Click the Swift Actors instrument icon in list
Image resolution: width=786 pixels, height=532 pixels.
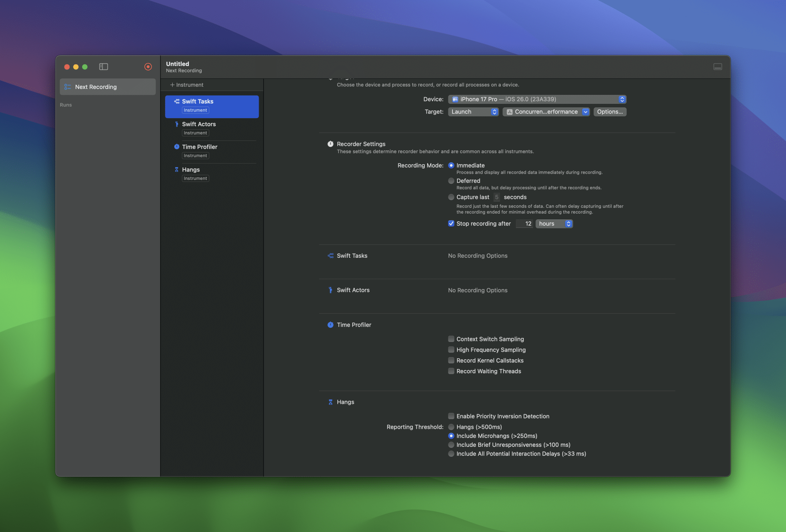coord(177,124)
